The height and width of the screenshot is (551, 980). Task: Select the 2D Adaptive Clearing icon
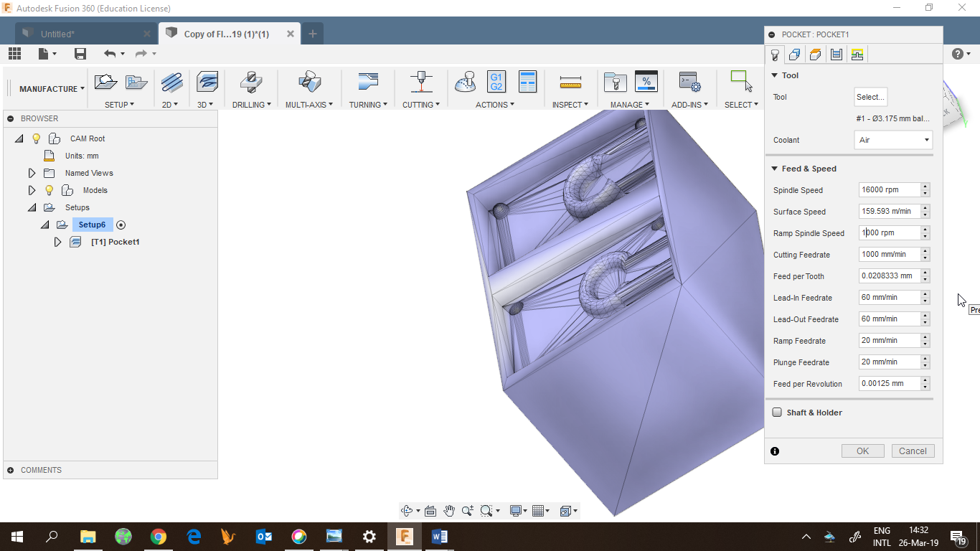(171, 82)
